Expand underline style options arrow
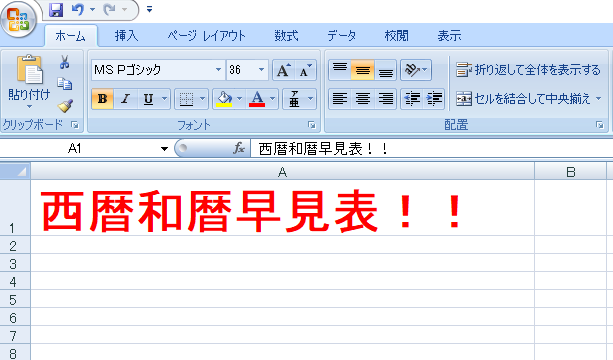 [164, 99]
